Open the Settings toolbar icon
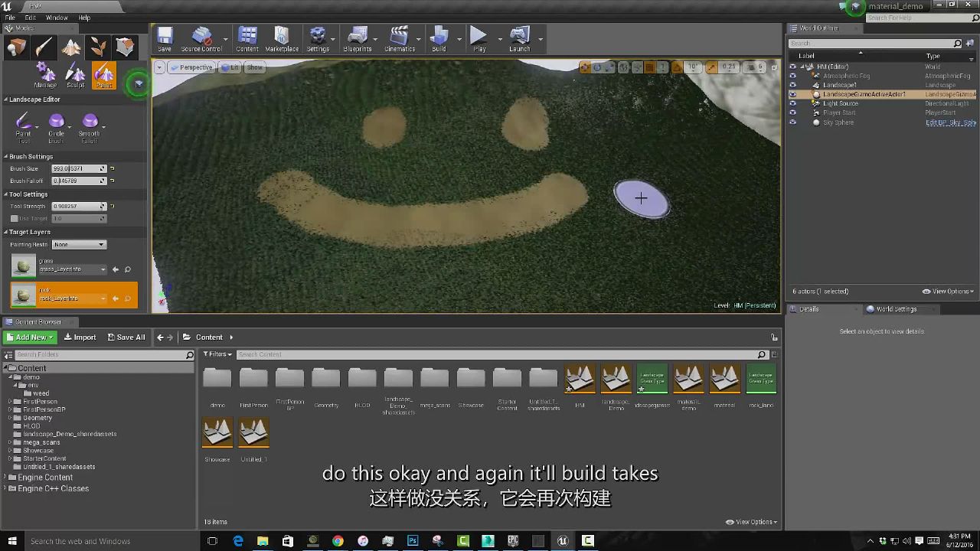 coord(318,40)
